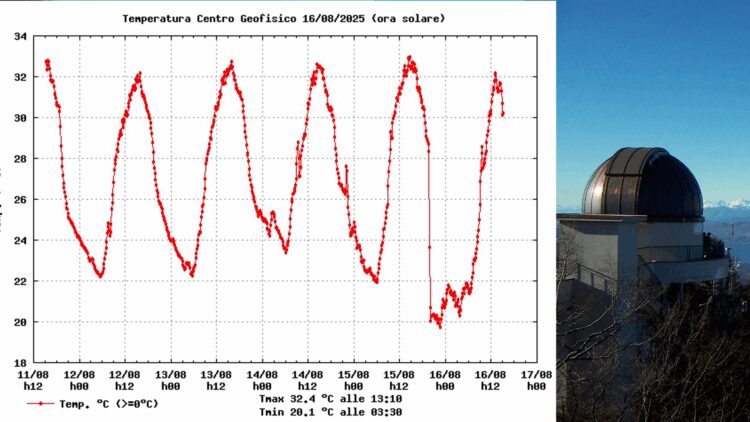Select the 30 value on y-axis
Image resolution: width=750 pixels, height=422 pixels.
click(x=20, y=118)
